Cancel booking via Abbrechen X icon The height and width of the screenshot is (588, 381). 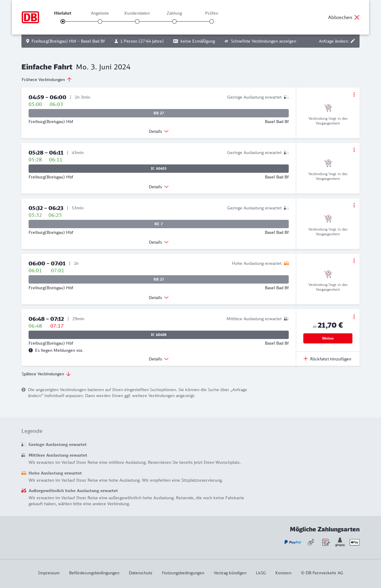[x=357, y=17]
